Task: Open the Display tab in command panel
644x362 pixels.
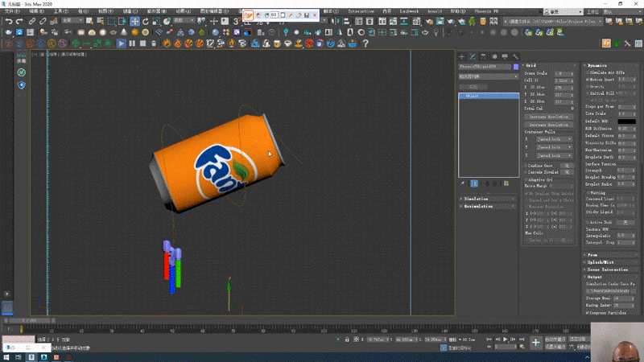Action: coord(505,56)
